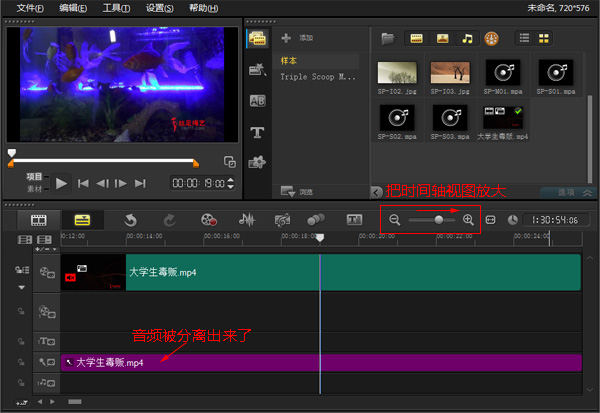Open the 工具 (Tools) menu
Screen dimensions: 600x413
[x=116, y=8]
